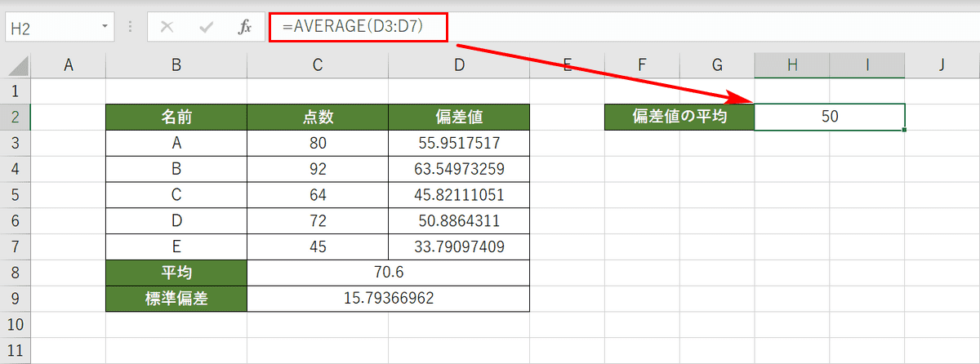Select row 5 header

pos(16,195)
